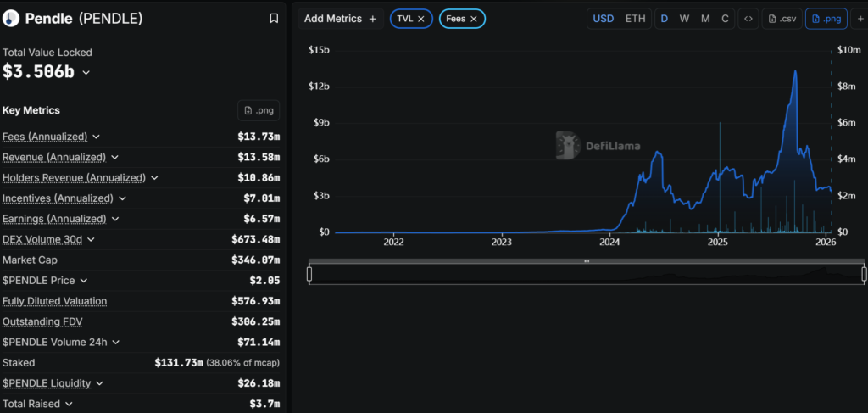Open the embed chart code icon
Image resolution: width=868 pixels, height=413 pixels.
748,19
